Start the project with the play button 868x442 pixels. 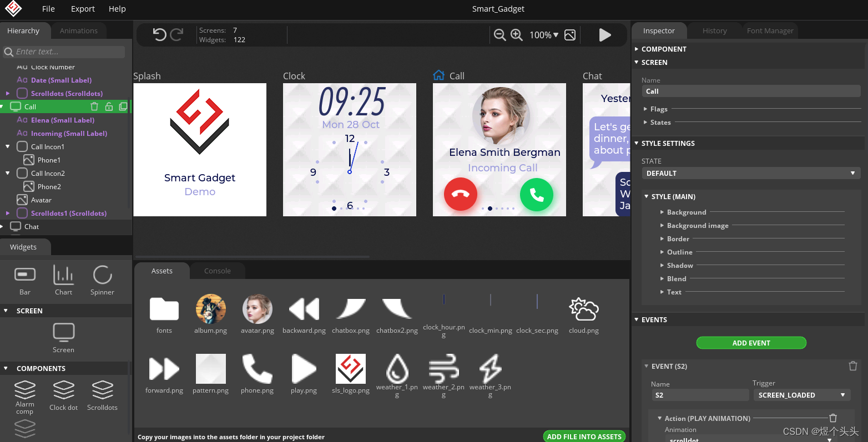pos(605,35)
